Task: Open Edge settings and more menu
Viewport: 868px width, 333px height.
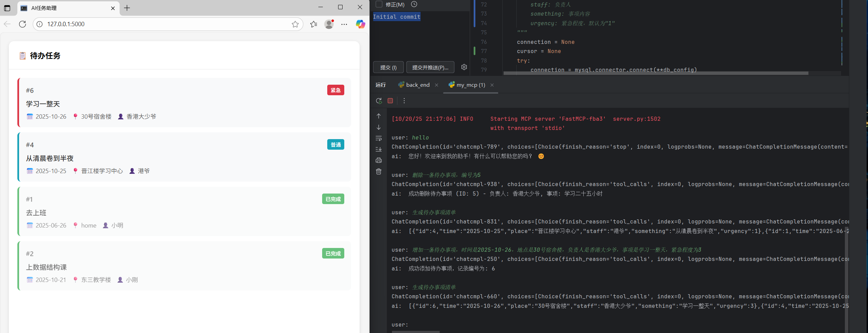Action: point(344,24)
